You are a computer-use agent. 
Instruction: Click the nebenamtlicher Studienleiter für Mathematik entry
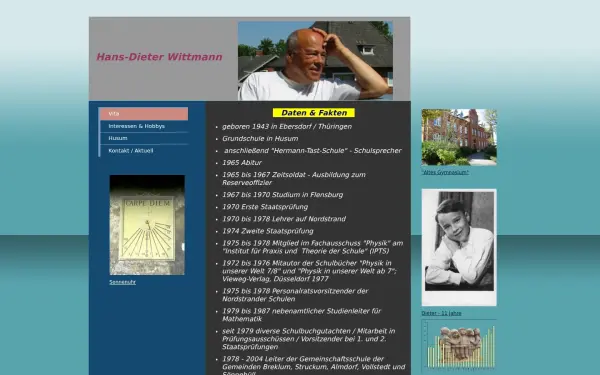(x=302, y=315)
